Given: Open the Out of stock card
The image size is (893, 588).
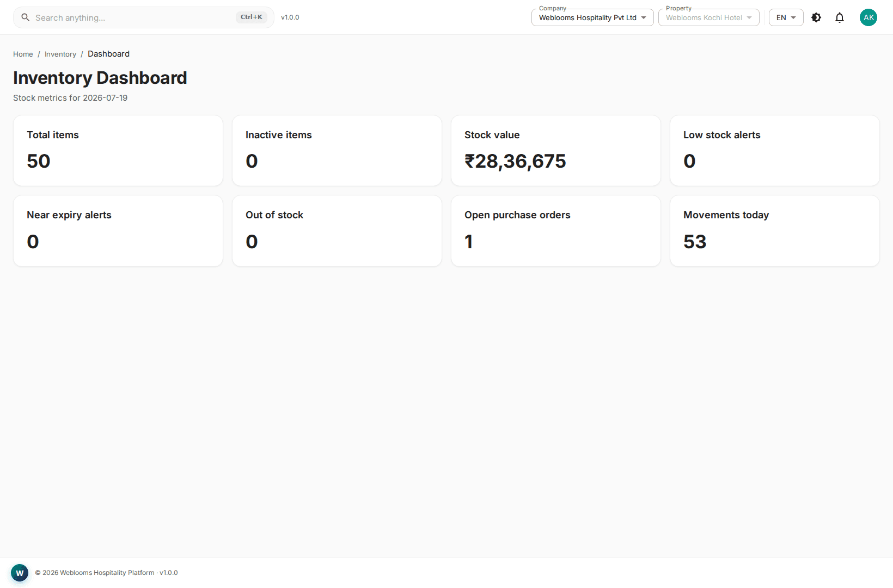Looking at the screenshot, I should click(337, 231).
